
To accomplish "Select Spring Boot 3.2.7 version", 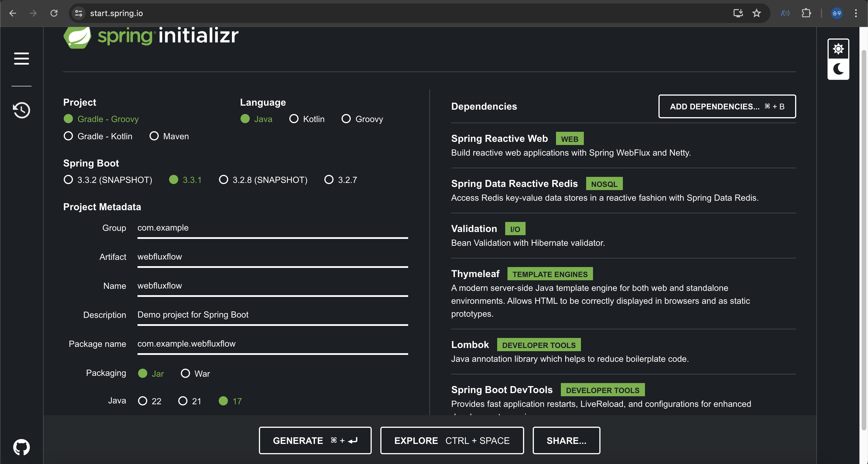I will 329,180.
